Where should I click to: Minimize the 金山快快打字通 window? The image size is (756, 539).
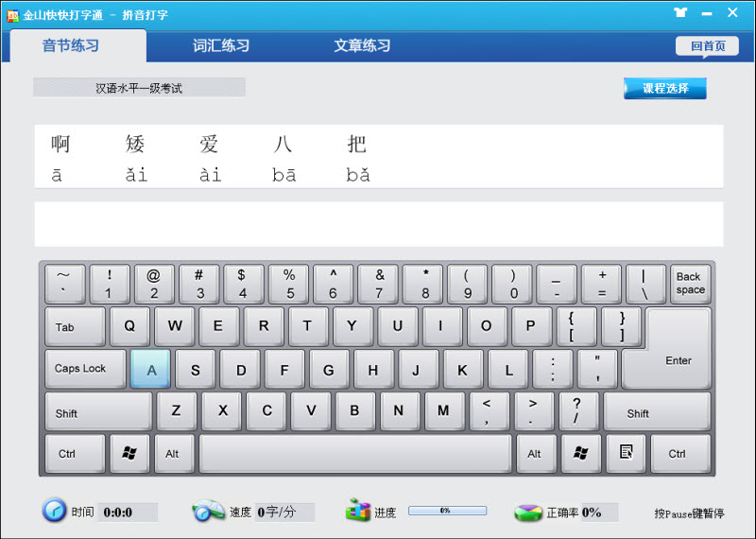(x=707, y=13)
